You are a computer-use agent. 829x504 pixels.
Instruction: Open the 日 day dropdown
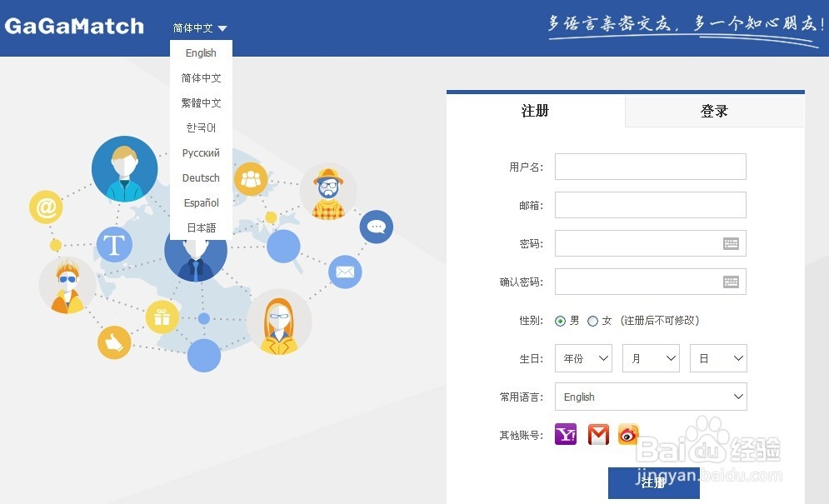[x=718, y=358]
